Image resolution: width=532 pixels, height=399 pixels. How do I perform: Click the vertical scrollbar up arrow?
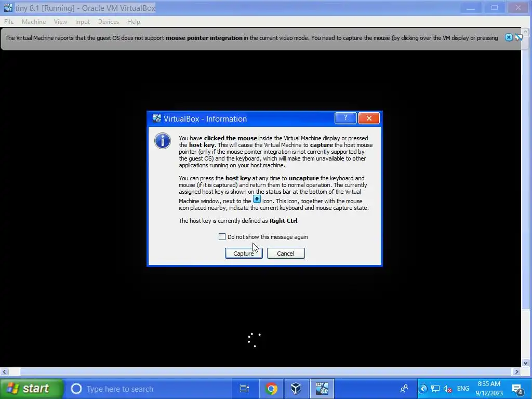[x=526, y=32]
